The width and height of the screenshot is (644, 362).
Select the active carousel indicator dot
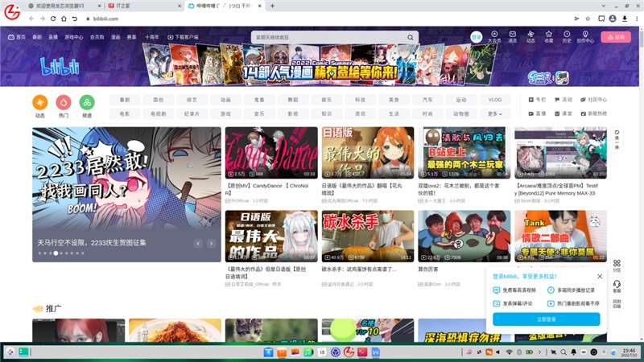point(55,253)
